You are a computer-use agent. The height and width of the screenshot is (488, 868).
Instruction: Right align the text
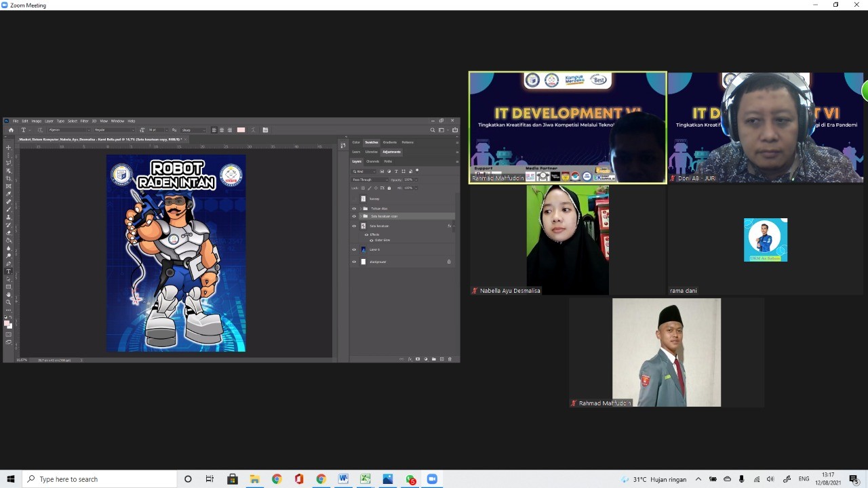[x=230, y=129]
